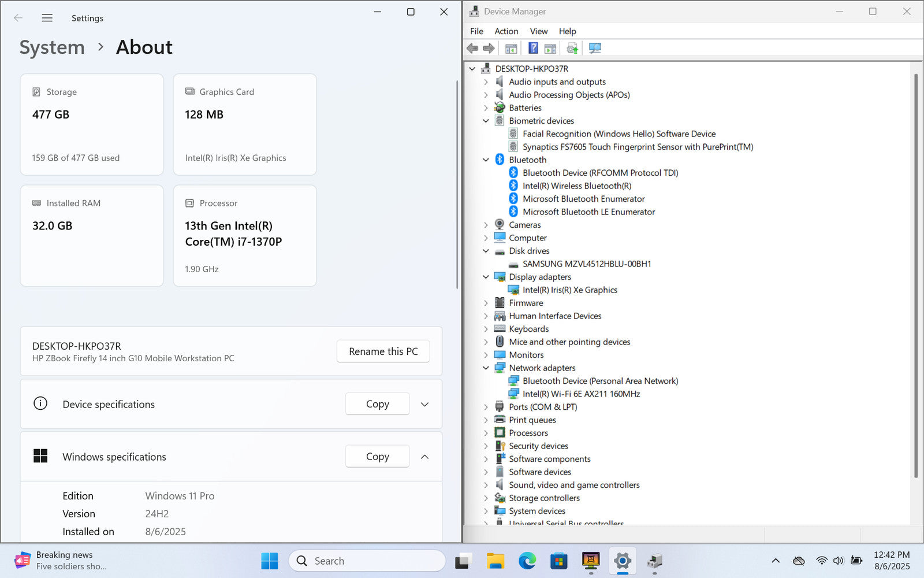Copy the Windows specifications
This screenshot has height=578, width=924.
(377, 457)
